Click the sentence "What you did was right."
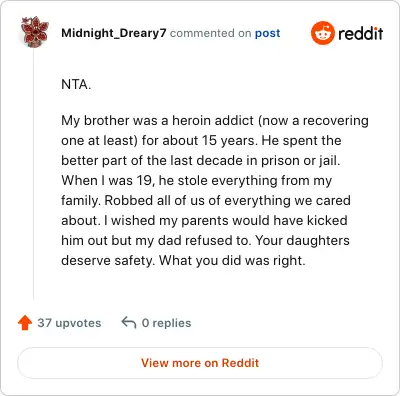Screen dimensions: 400x396 tap(232, 260)
